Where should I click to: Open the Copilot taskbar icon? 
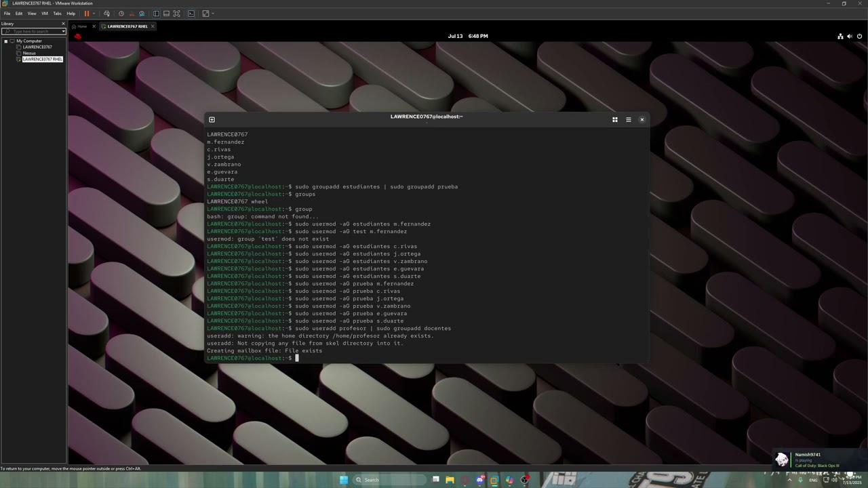coord(509,480)
